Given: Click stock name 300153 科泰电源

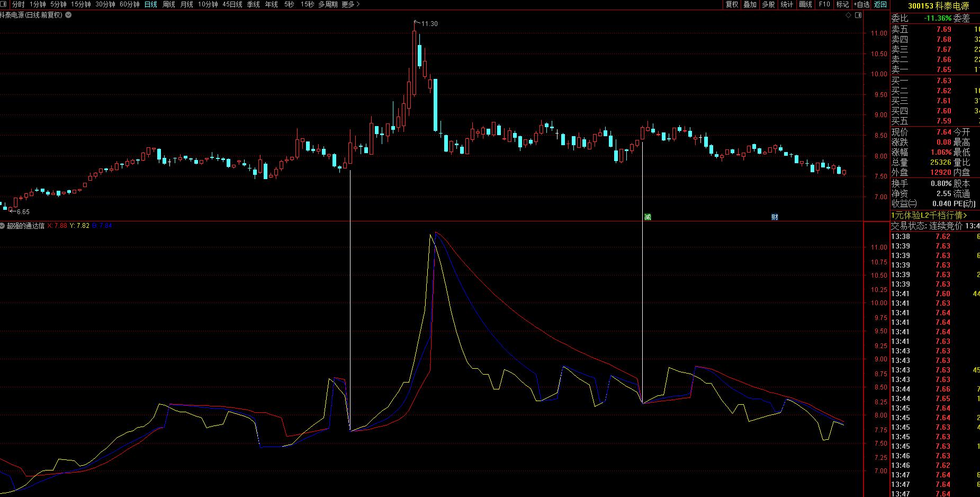Looking at the screenshot, I should coord(939,6).
